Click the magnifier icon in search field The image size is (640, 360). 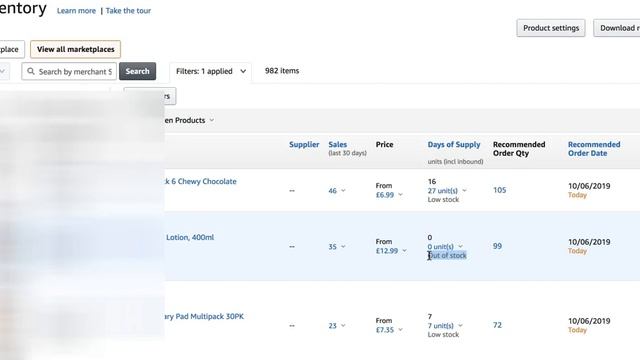[31, 71]
